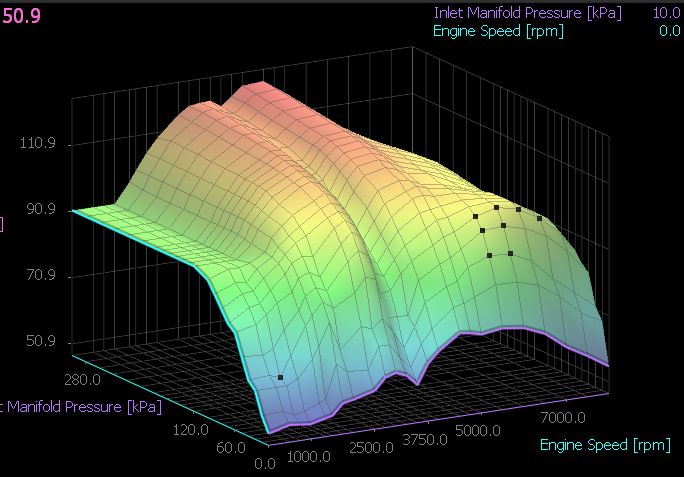Select the 0.0 engine speed value

point(669,31)
